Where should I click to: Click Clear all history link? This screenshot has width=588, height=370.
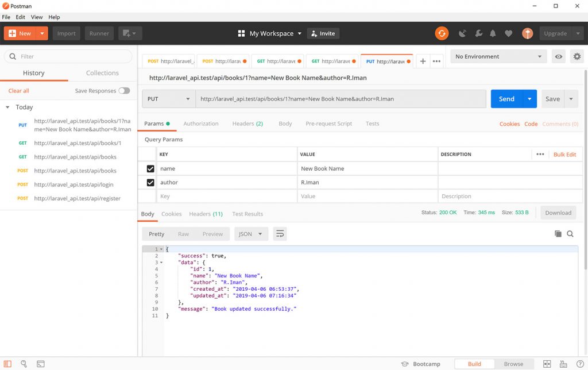19,91
